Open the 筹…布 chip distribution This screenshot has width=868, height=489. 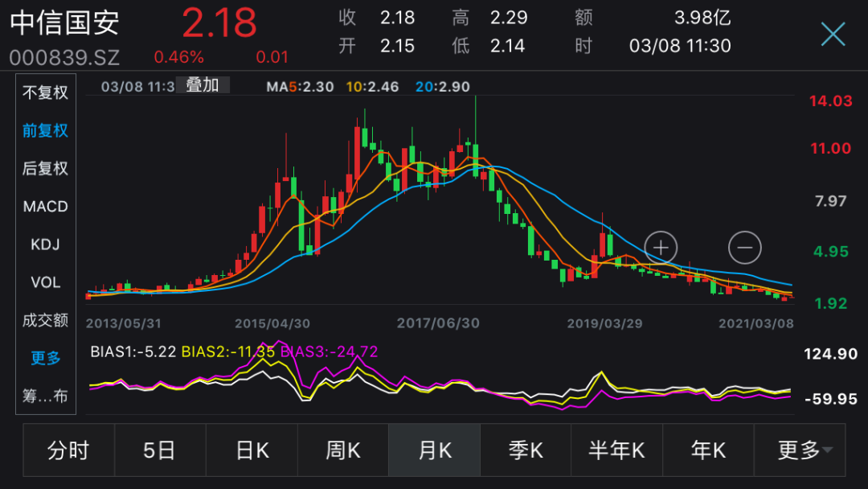45,396
